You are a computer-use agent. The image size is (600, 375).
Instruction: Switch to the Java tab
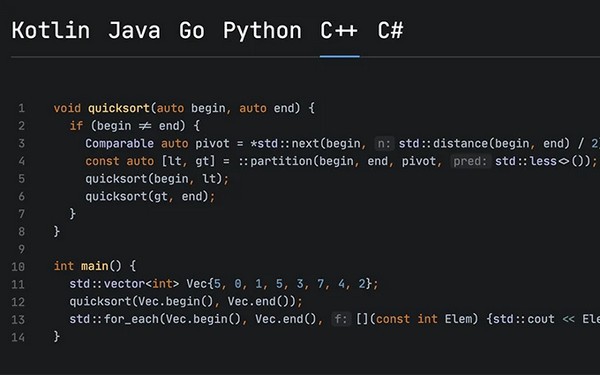click(x=134, y=31)
